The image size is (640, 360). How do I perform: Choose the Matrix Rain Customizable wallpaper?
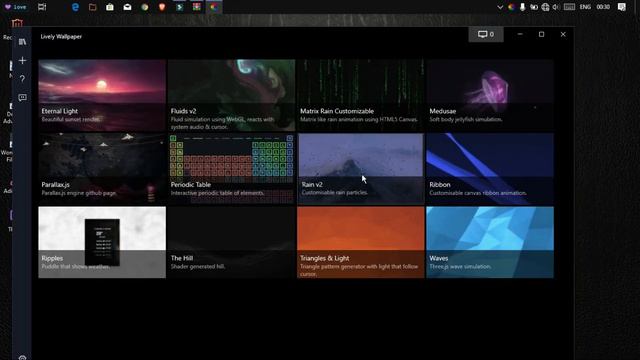tap(361, 95)
